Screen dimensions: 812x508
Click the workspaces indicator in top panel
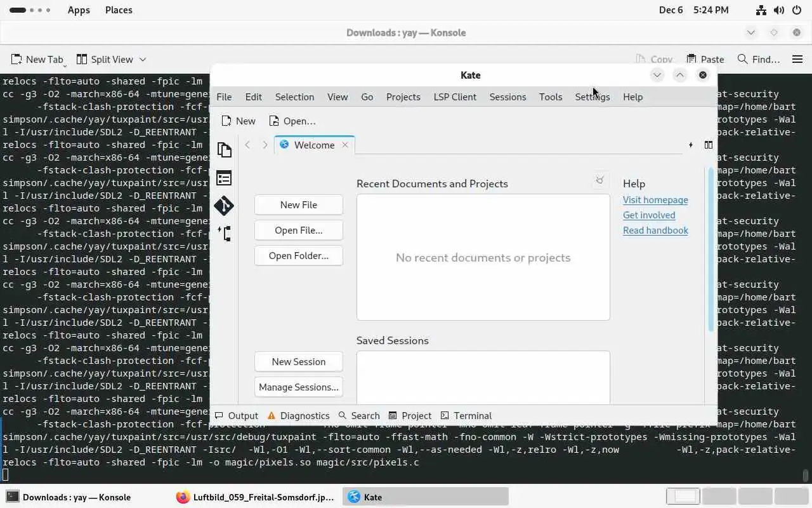[x=30, y=10]
